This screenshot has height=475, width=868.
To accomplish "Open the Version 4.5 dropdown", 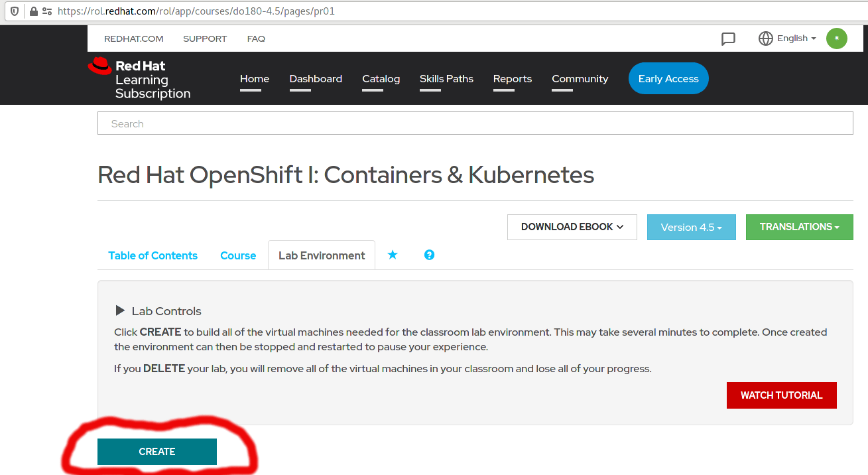I will click(x=691, y=227).
